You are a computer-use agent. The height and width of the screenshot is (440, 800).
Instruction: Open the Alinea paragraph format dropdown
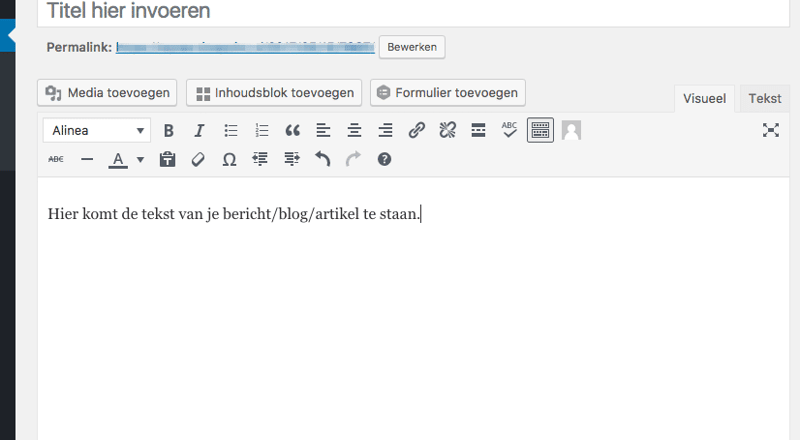[97, 131]
